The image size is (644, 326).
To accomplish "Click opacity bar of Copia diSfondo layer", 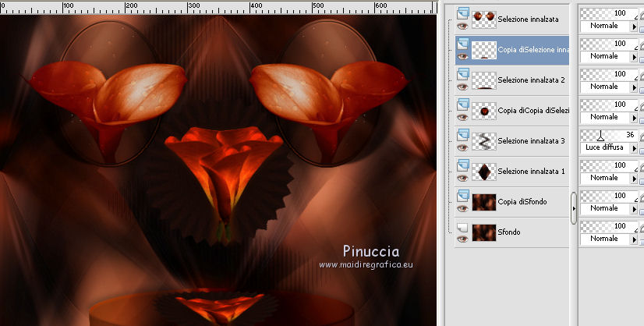I will [609, 196].
